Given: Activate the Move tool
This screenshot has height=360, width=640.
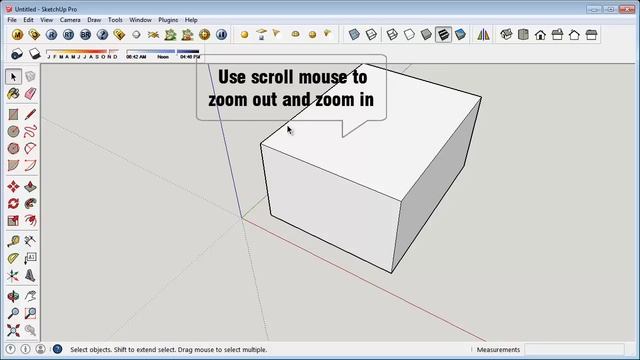Looking at the screenshot, I should coord(13,187).
